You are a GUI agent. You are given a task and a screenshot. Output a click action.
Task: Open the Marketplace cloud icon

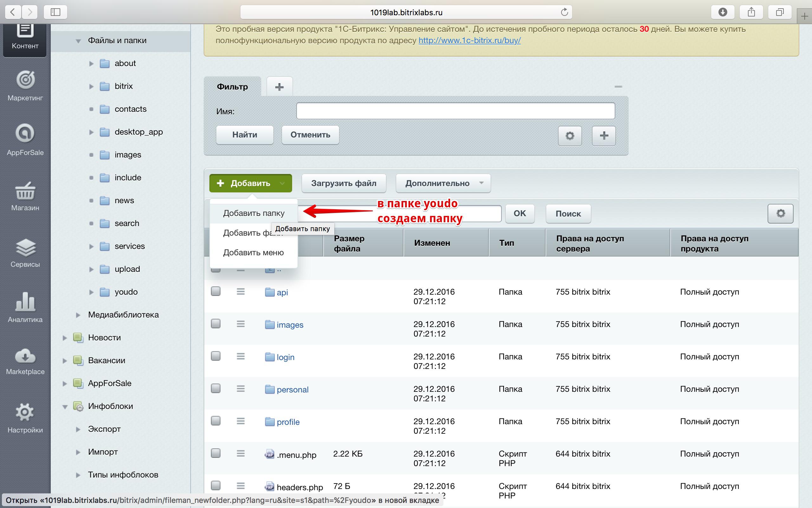25,356
